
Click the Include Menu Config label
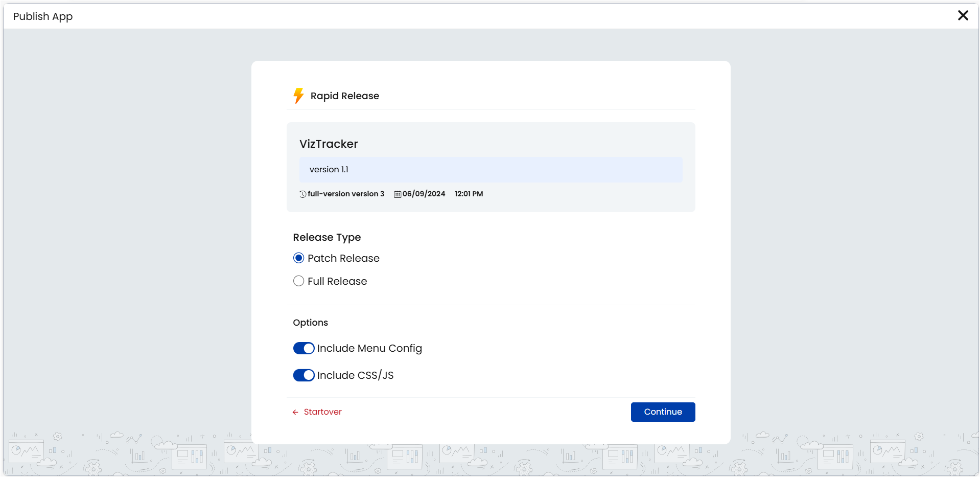pyautogui.click(x=369, y=348)
